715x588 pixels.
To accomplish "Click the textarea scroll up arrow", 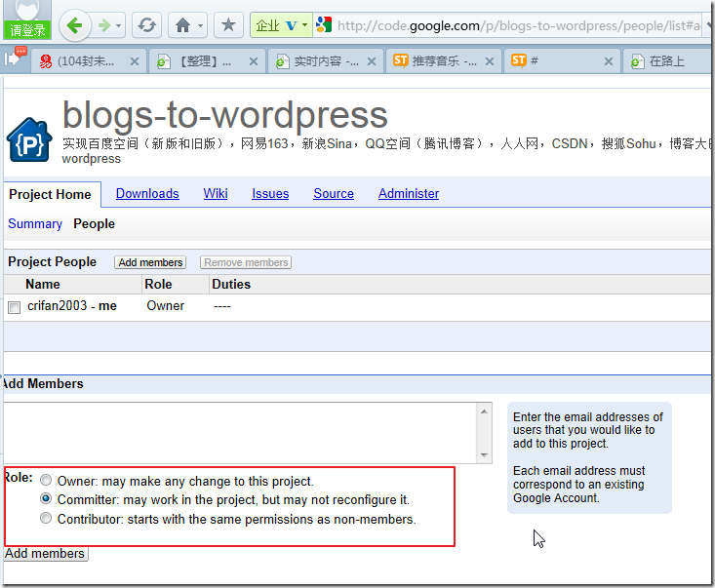I will tap(484, 412).
